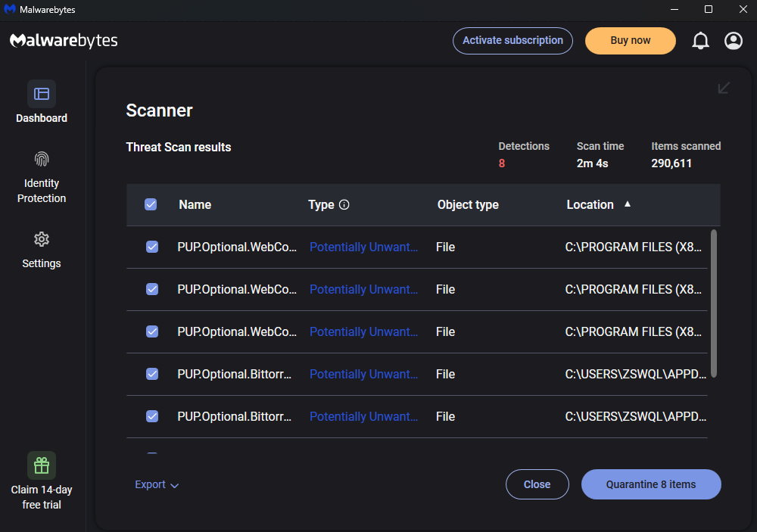
Task: Click the collapse arrow icon in Scanner panel
Action: [723, 88]
